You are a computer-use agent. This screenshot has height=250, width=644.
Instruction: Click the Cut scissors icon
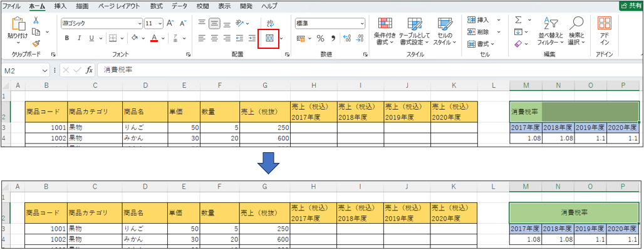(x=36, y=20)
